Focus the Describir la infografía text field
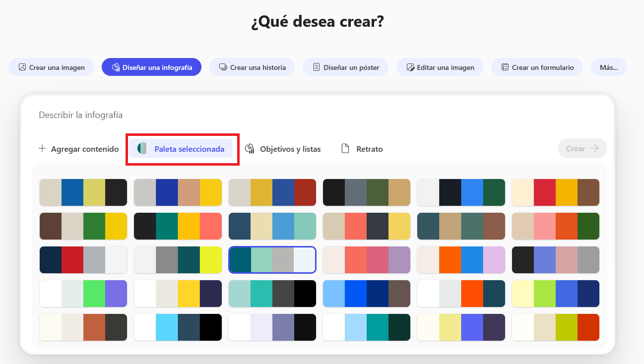This screenshot has height=364, width=644. (x=318, y=115)
